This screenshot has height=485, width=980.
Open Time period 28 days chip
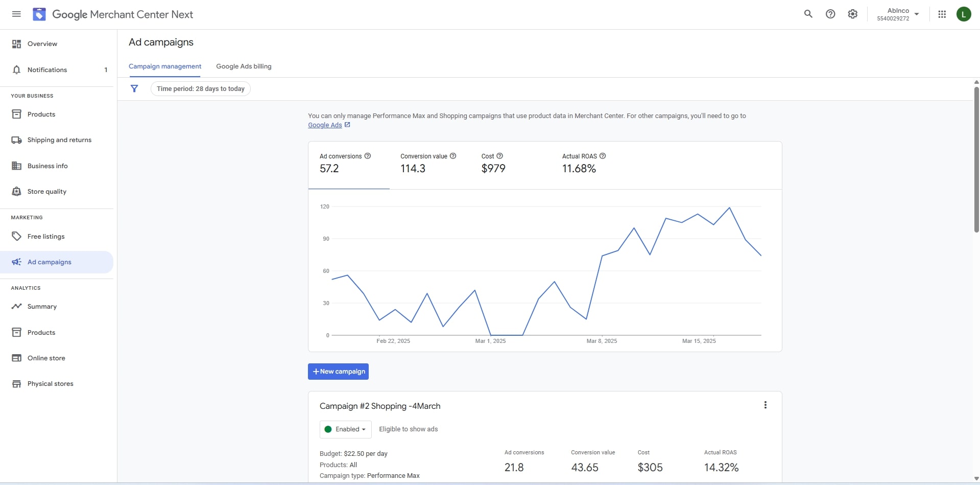tap(200, 89)
